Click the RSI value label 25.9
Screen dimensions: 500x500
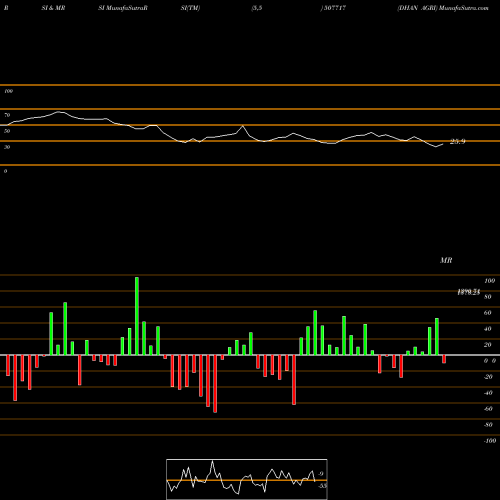coord(457,142)
